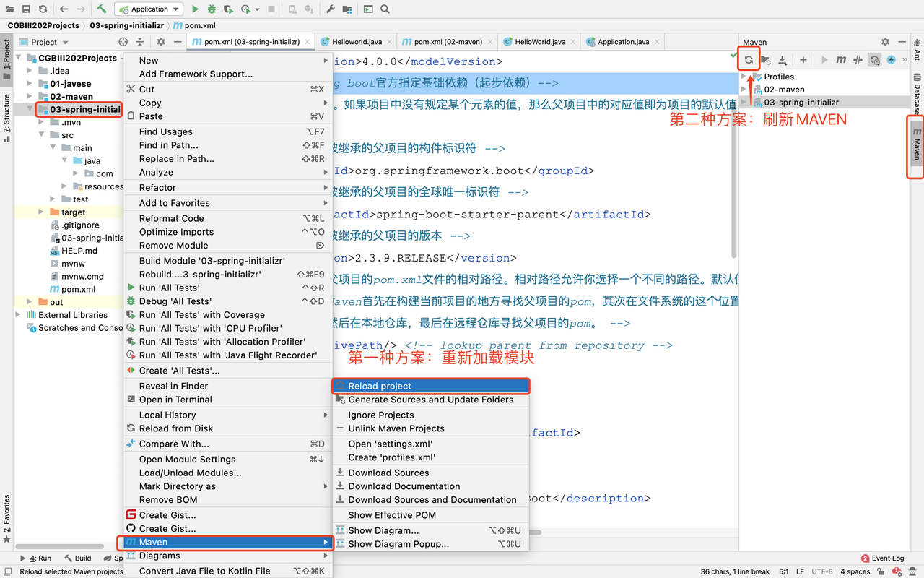Expand 03-spring-initializr node in Maven panel

click(744, 103)
